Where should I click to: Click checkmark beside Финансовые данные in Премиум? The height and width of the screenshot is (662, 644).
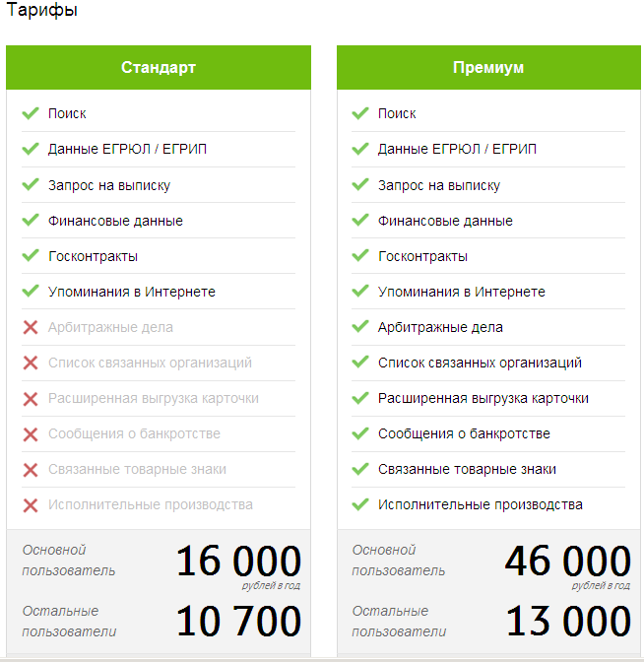360,220
